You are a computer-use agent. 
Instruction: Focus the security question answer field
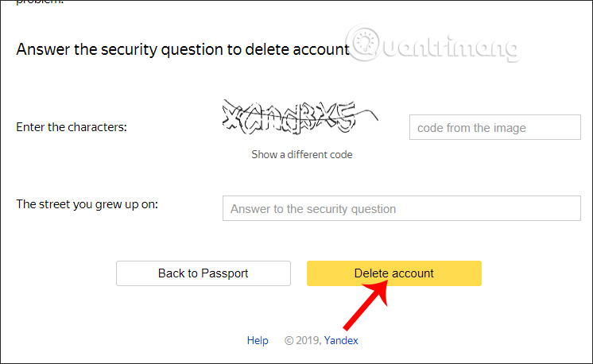click(401, 208)
